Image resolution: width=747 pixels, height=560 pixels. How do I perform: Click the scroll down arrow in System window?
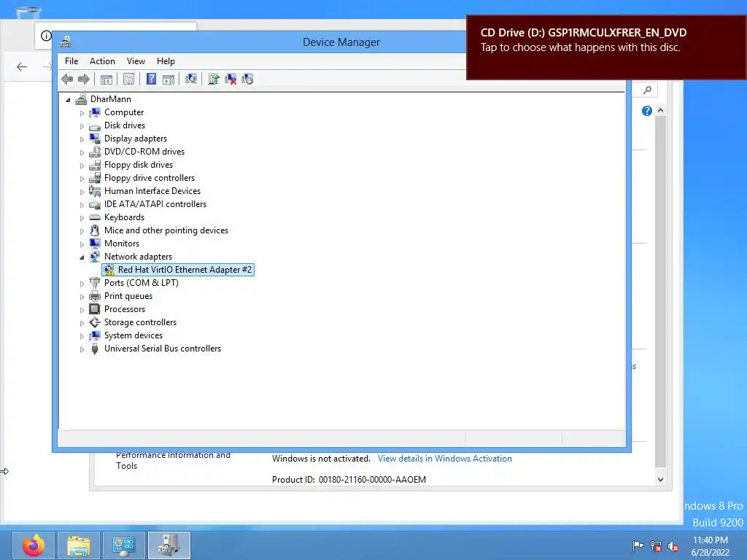point(660,480)
